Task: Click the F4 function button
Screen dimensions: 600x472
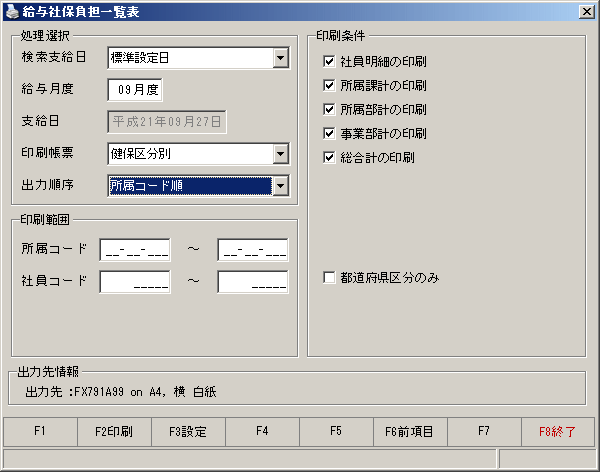Action: click(x=262, y=432)
